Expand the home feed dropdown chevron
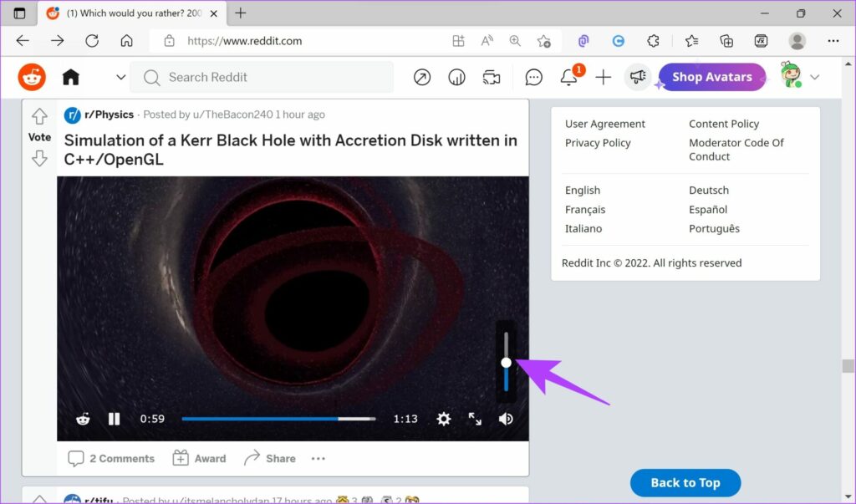856x504 pixels. click(120, 76)
